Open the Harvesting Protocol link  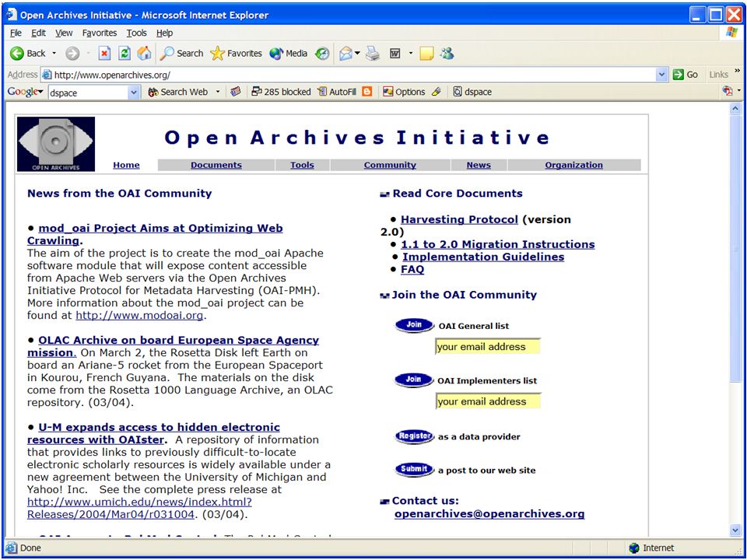(459, 219)
